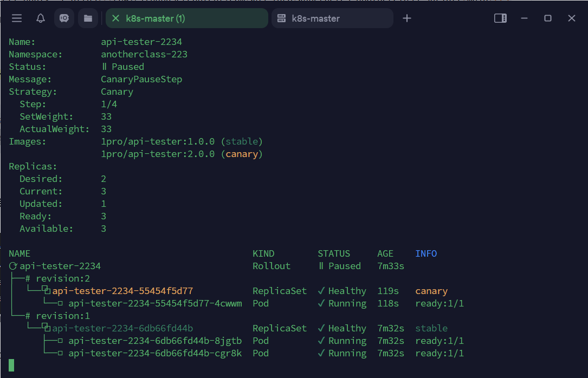588x378 pixels.
Task: Click pod api-tester-2234-6db66fd44b-cgr8k
Action: point(155,353)
